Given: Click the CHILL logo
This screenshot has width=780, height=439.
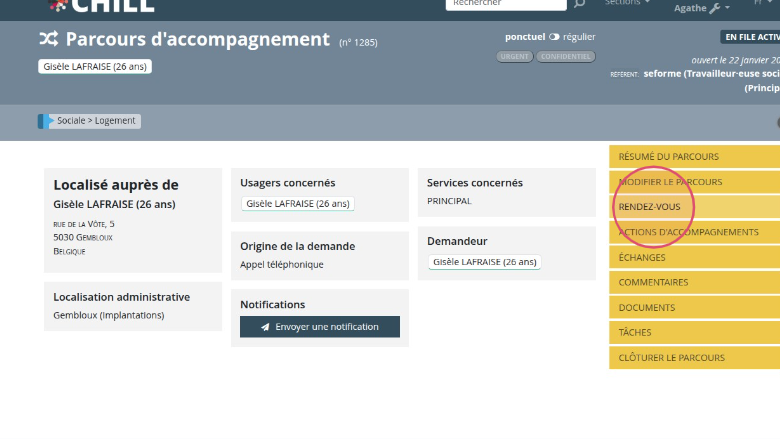Looking at the screenshot, I should pyautogui.click(x=100, y=5).
